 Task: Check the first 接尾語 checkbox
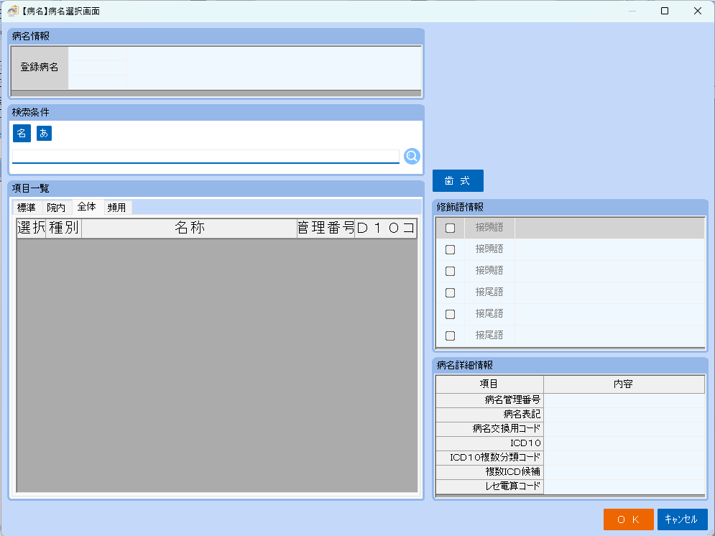coord(450,292)
